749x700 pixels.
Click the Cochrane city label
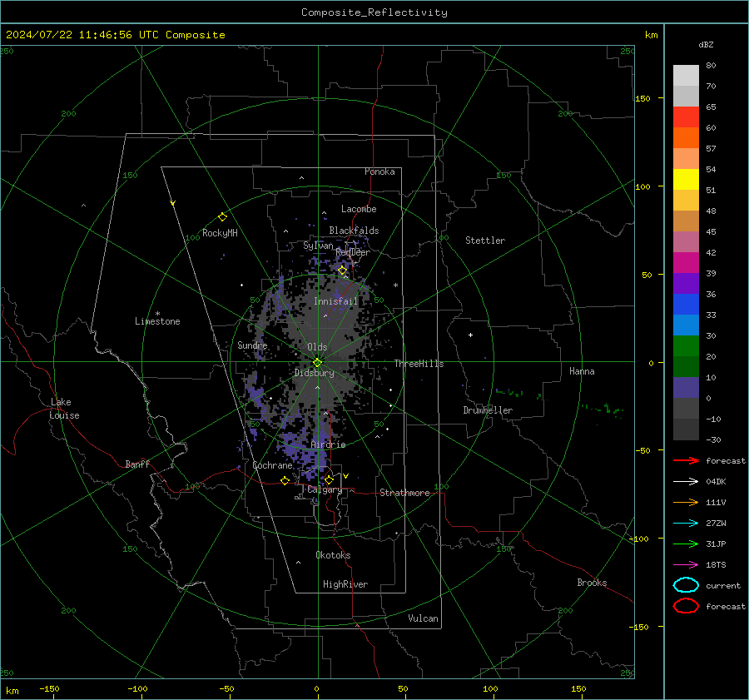tap(272, 465)
